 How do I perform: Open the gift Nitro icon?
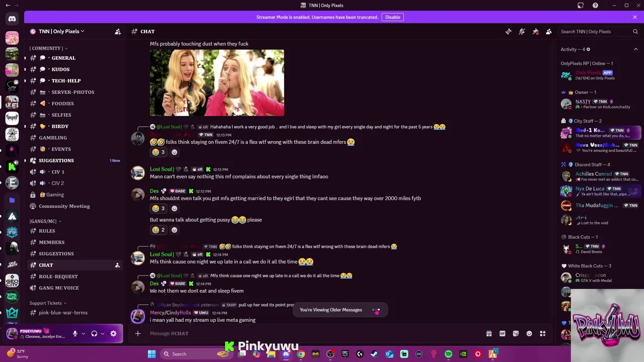tap(489, 333)
